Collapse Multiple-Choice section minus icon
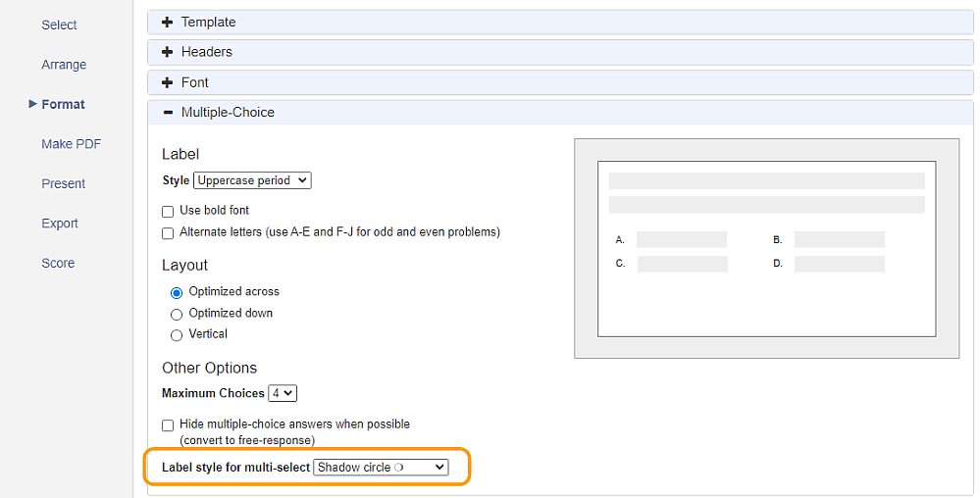The image size is (980, 498). pyautogui.click(x=167, y=113)
